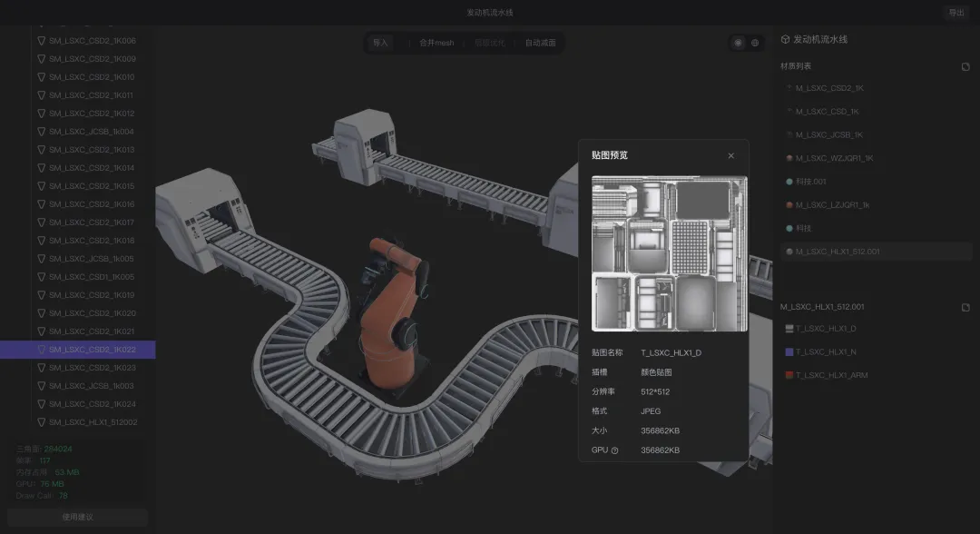Click the 格式 value JPEG

point(651,410)
